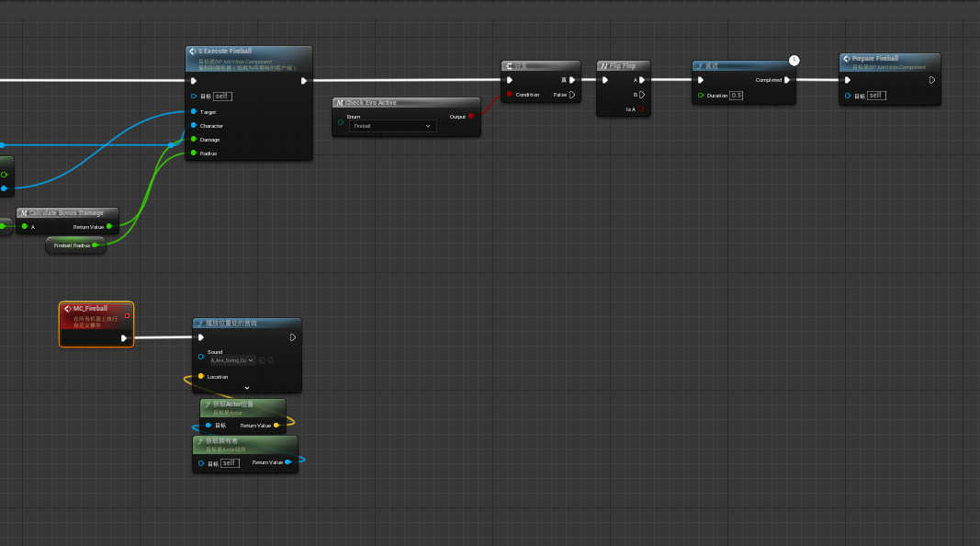Image resolution: width=980 pixels, height=546 pixels.
Task: Click the Completed pin on the delay node
Action: (x=787, y=80)
